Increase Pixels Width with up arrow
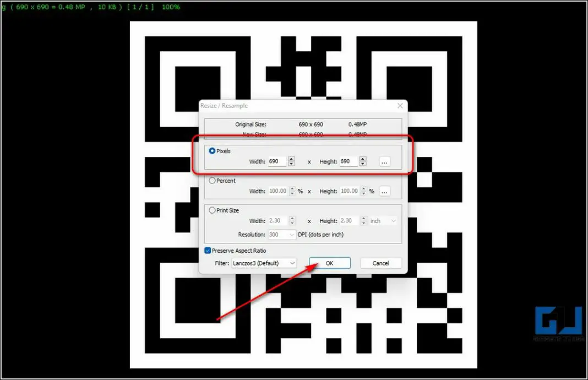Screen dimensions: 588x380 tap(291, 159)
